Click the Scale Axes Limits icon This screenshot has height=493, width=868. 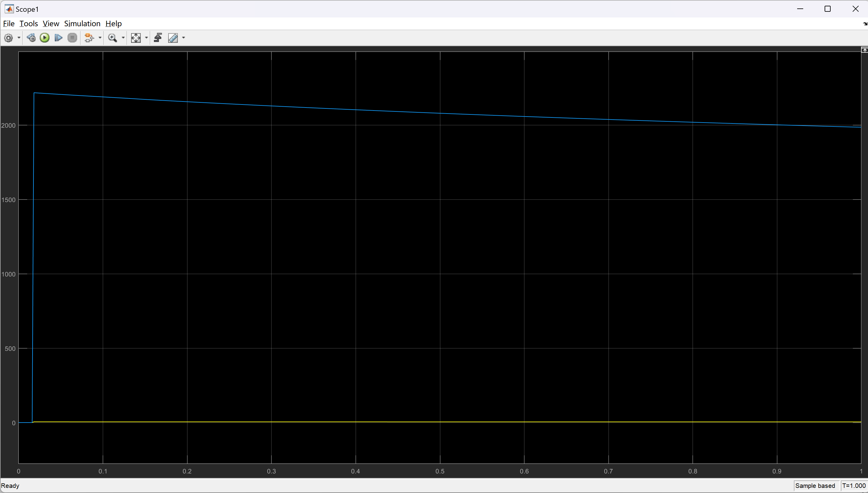[136, 38]
